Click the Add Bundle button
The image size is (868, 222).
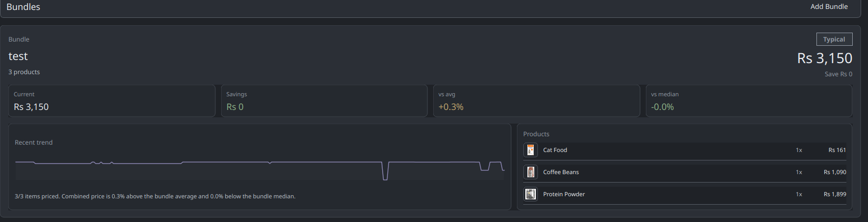[829, 7]
